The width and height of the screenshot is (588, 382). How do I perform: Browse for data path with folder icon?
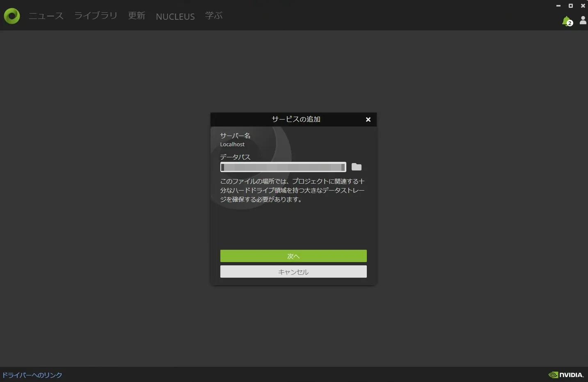[357, 167]
